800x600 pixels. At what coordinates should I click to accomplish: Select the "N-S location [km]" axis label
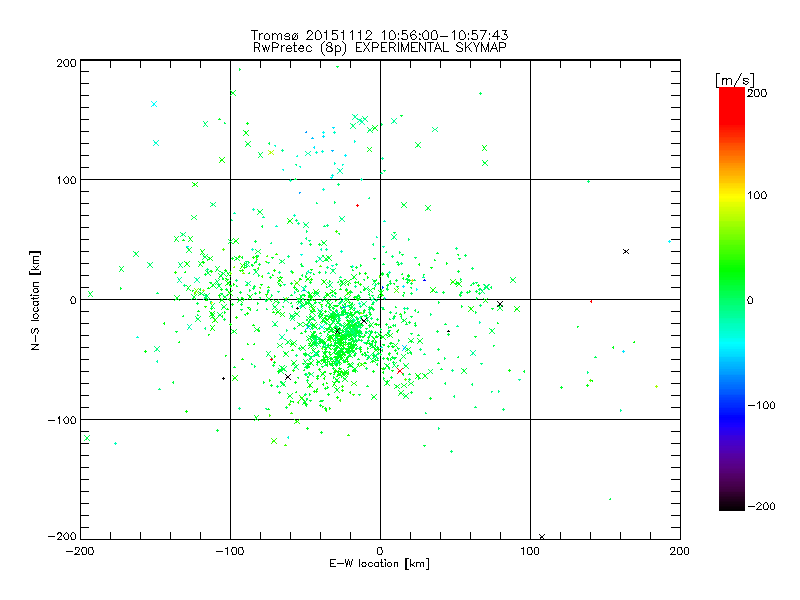click(35, 301)
